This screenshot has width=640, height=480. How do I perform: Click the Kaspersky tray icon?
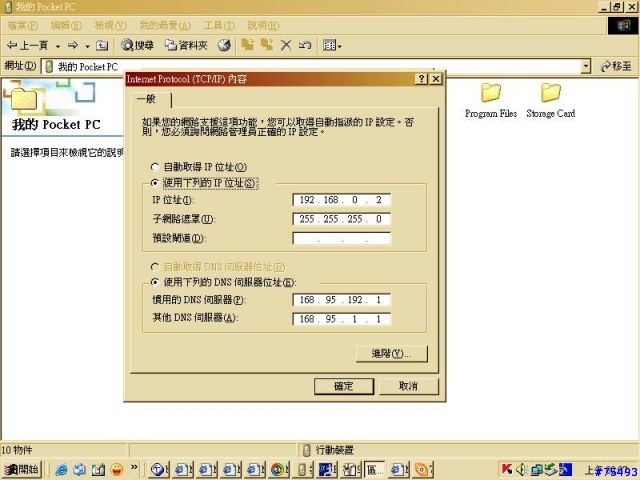click(x=507, y=469)
